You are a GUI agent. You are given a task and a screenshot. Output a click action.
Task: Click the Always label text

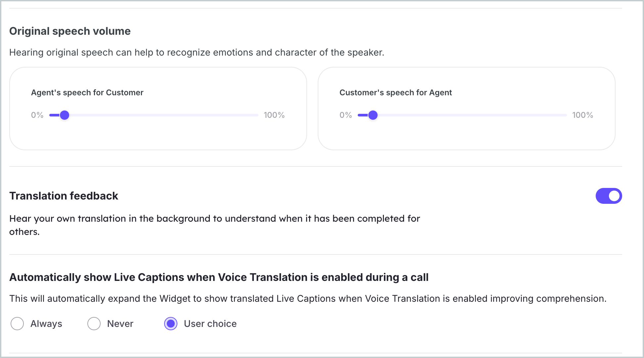coord(46,324)
